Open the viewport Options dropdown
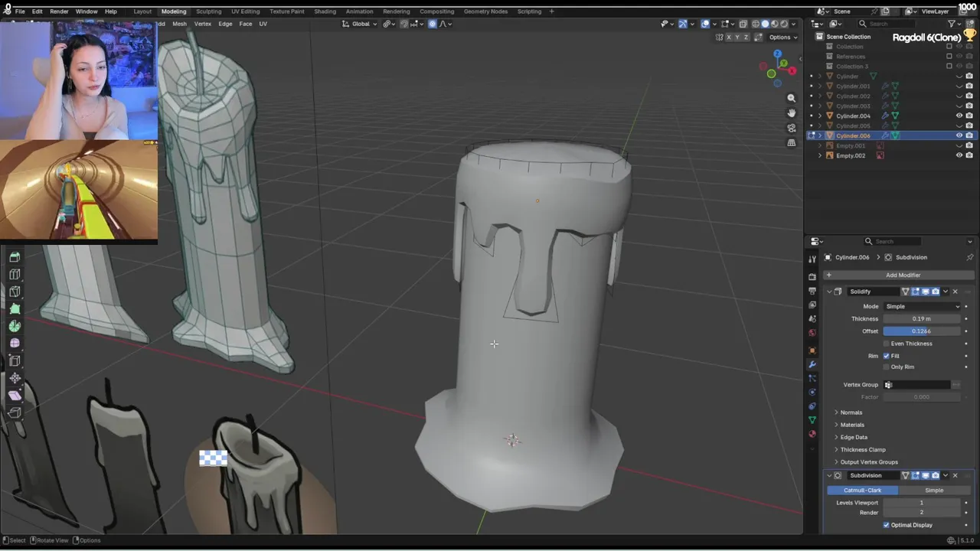The image size is (980, 551). 782,37
